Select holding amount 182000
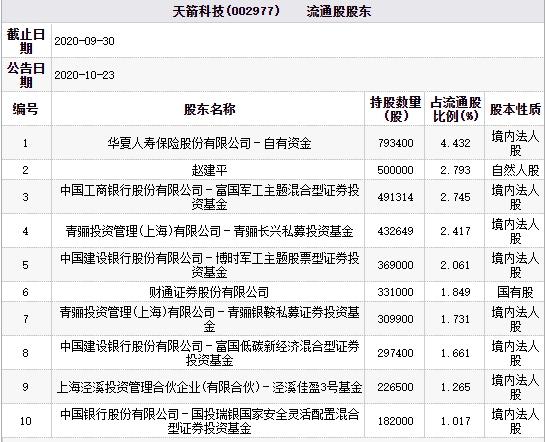Viewport: 546px width, 442px height. point(395,421)
